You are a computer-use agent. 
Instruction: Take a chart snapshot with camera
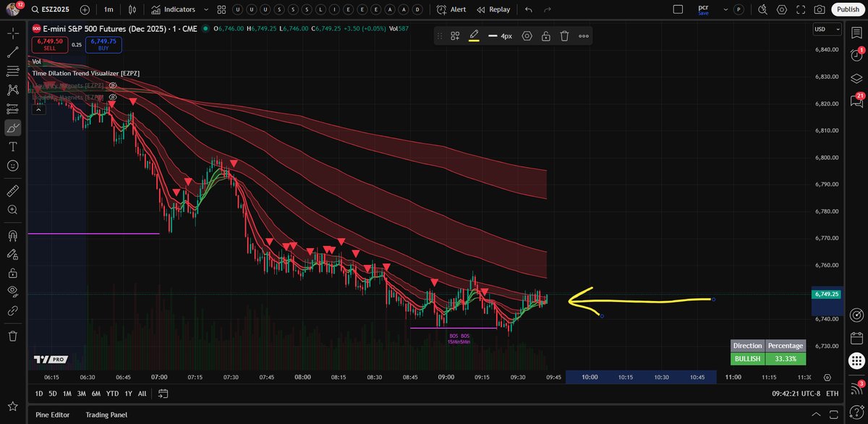click(x=819, y=9)
